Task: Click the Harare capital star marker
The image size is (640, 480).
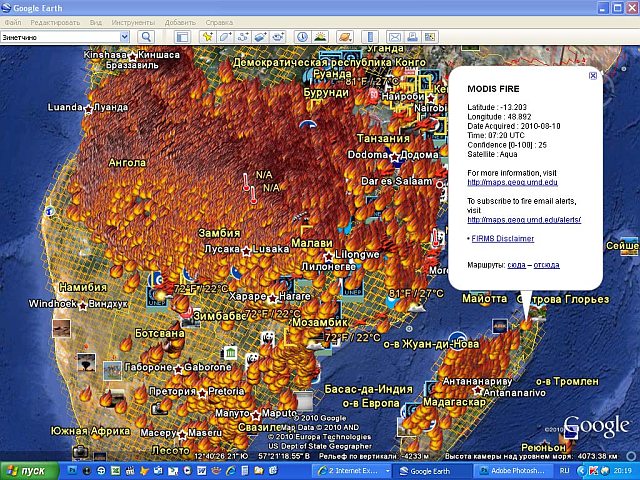Action: click(272, 298)
